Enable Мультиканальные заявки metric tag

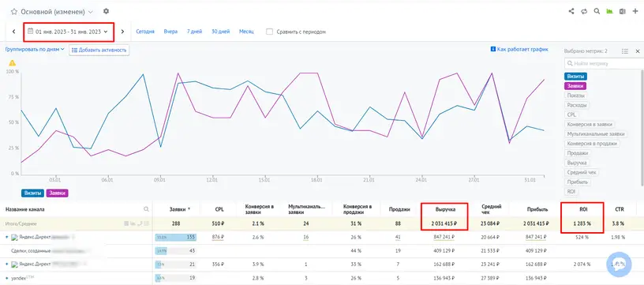tap(596, 134)
